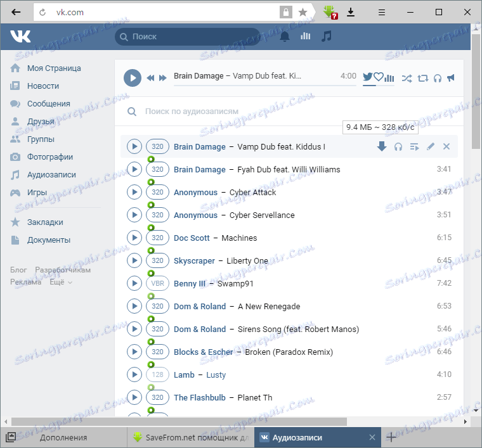Switch to SaveFrom.net помощник tab
482x448 pixels.
[x=191, y=437]
